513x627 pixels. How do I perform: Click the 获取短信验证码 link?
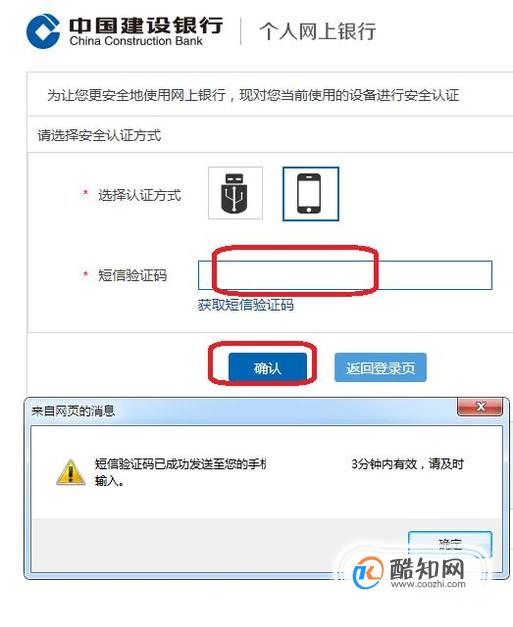point(246,305)
